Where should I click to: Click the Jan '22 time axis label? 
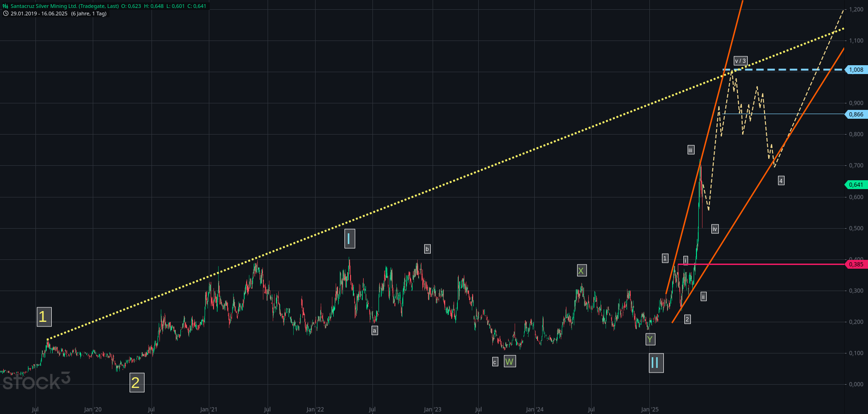(315, 410)
